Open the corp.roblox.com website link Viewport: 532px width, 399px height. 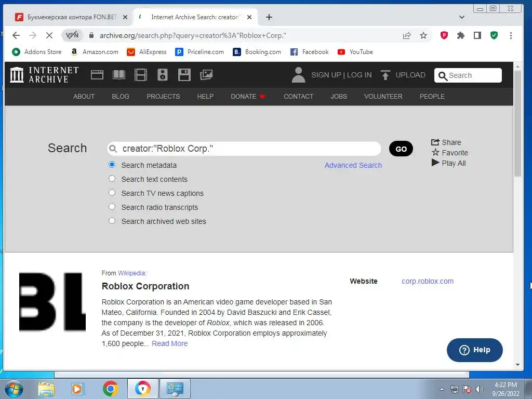click(428, 281)
